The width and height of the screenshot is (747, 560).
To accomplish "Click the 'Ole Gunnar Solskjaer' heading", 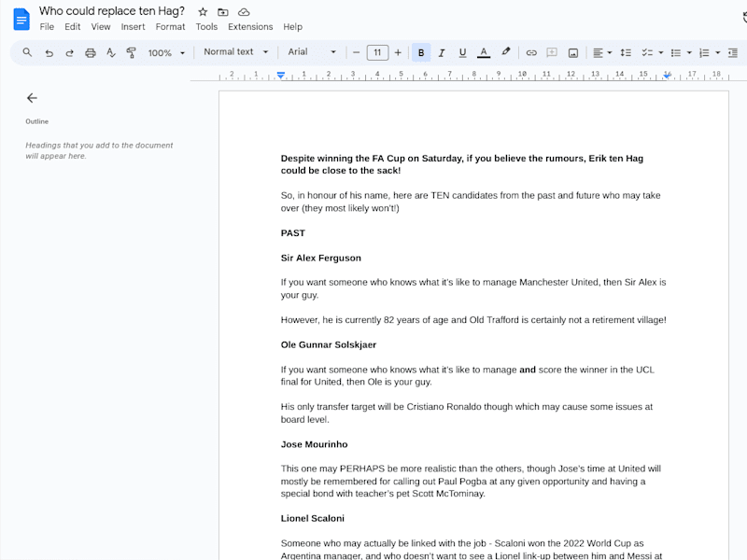I will click(x=329, y=344).
